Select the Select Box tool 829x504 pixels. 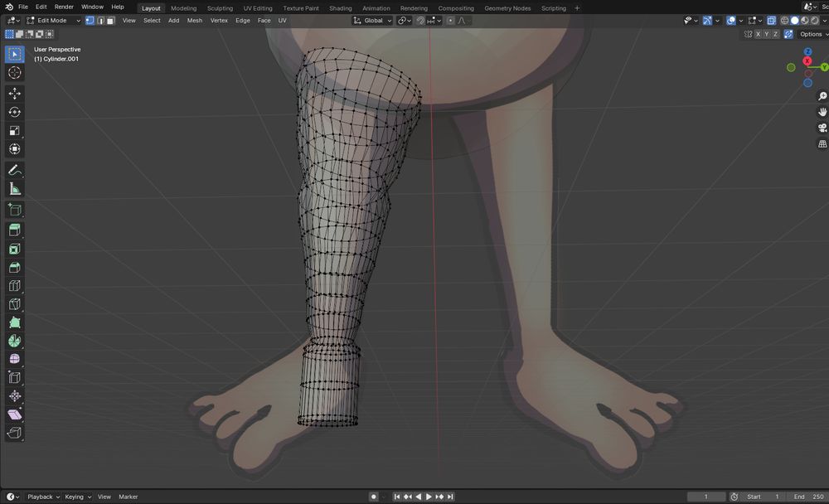point(15,54)
